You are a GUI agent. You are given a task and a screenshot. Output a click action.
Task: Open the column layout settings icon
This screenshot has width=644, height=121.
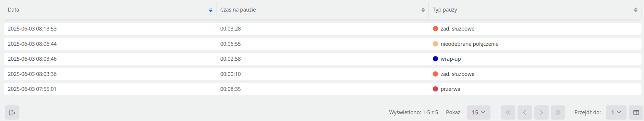point(636,113)
